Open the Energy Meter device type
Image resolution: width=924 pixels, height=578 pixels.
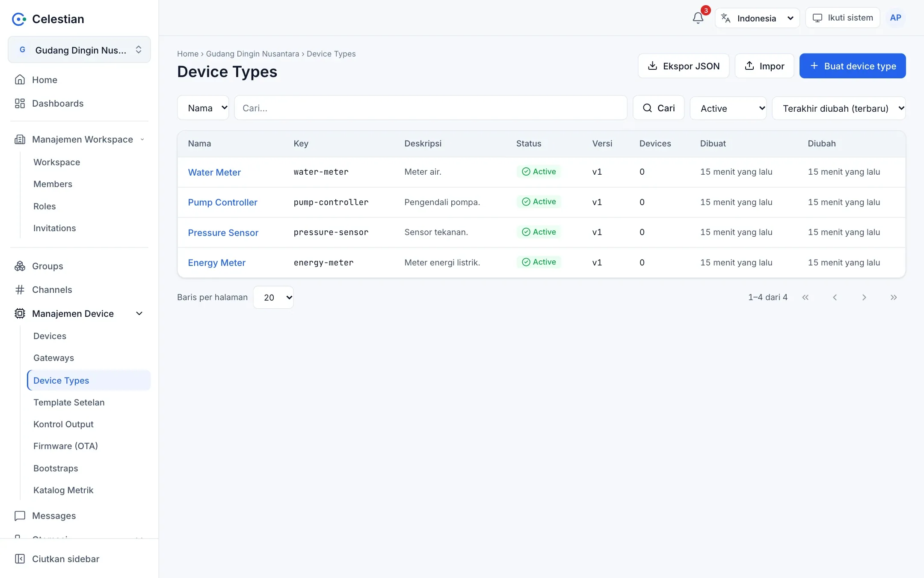coord(216,262)
